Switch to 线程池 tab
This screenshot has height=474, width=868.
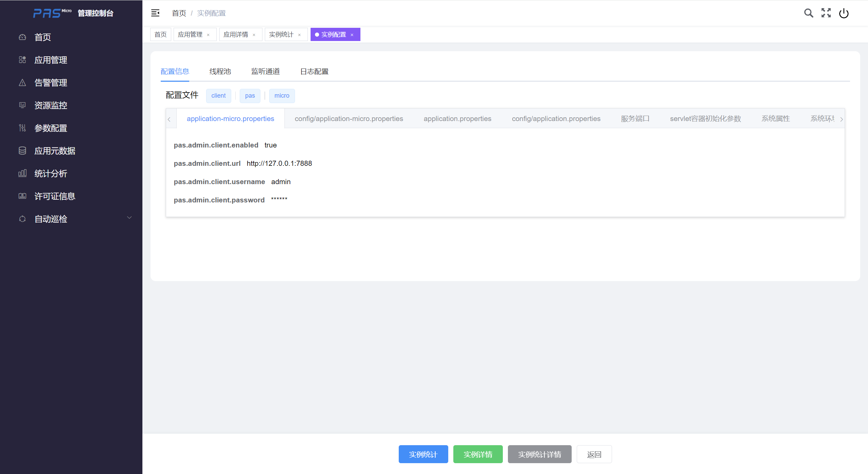pyautogui.click(x=220, y=72)
